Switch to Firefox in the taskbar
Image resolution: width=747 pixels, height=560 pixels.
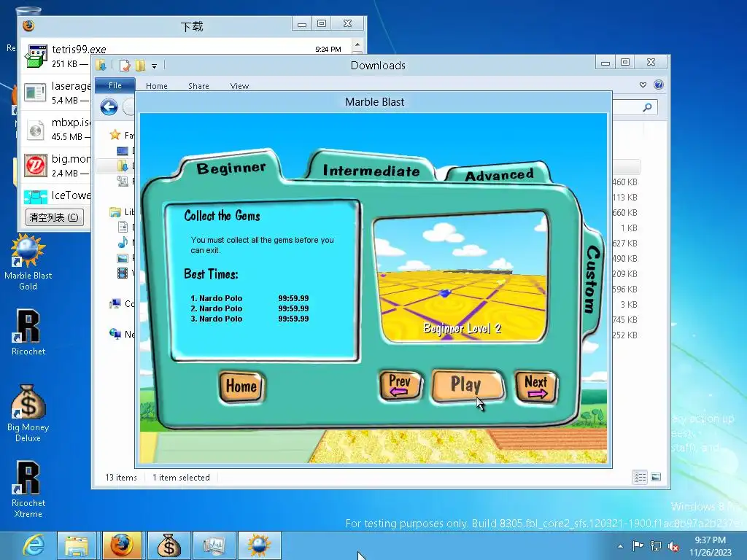pos(122,545)
